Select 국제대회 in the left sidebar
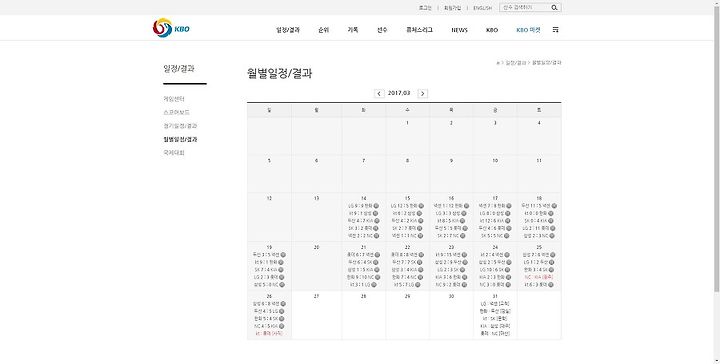The height and width of the screenshot is (364, 720). point(174,153)
